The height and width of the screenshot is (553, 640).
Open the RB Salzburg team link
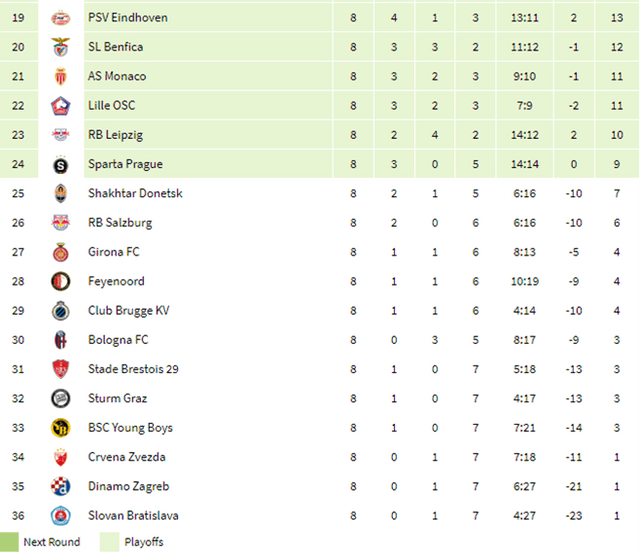click(120, 223)
